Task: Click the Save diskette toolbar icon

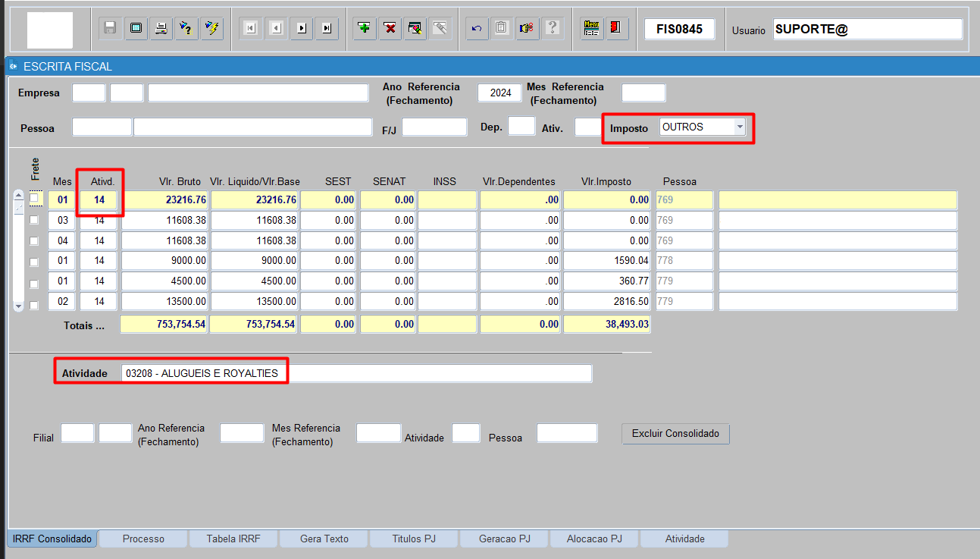Action: [110, 29]
